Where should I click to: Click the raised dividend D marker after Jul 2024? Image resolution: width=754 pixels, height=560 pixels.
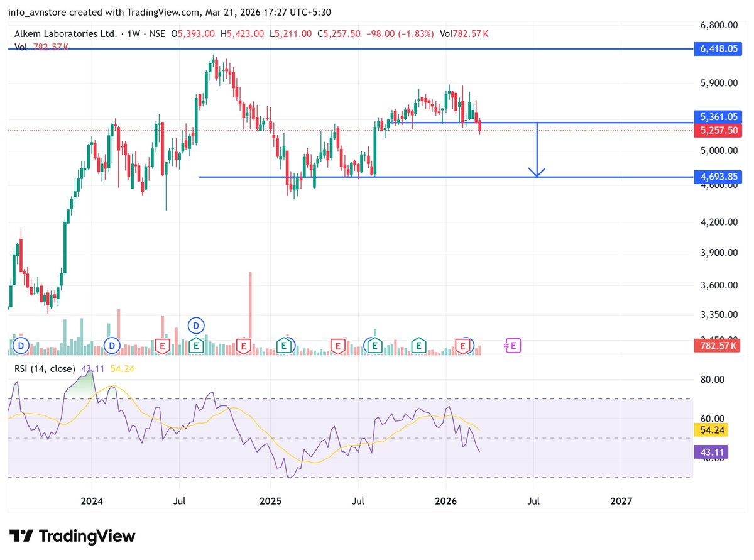pos(197,326)
